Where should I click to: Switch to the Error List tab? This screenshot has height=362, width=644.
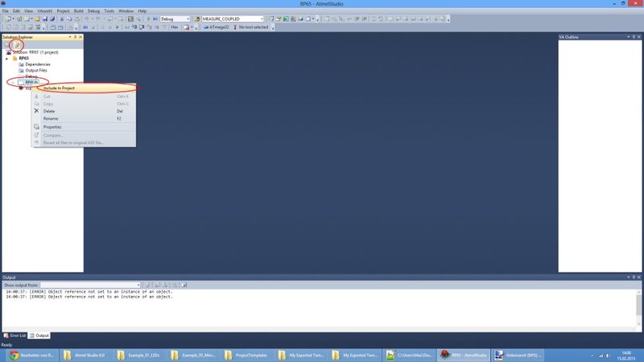click(16, 335)
